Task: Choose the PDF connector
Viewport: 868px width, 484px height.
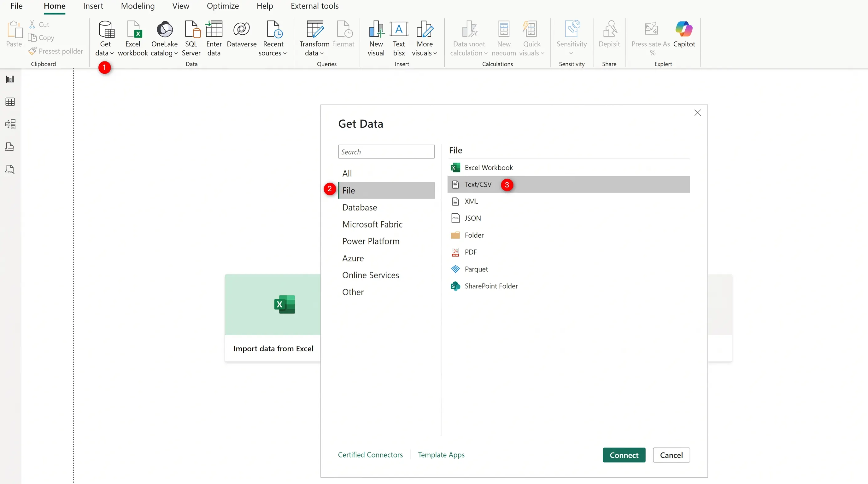Action: [568, 252]
